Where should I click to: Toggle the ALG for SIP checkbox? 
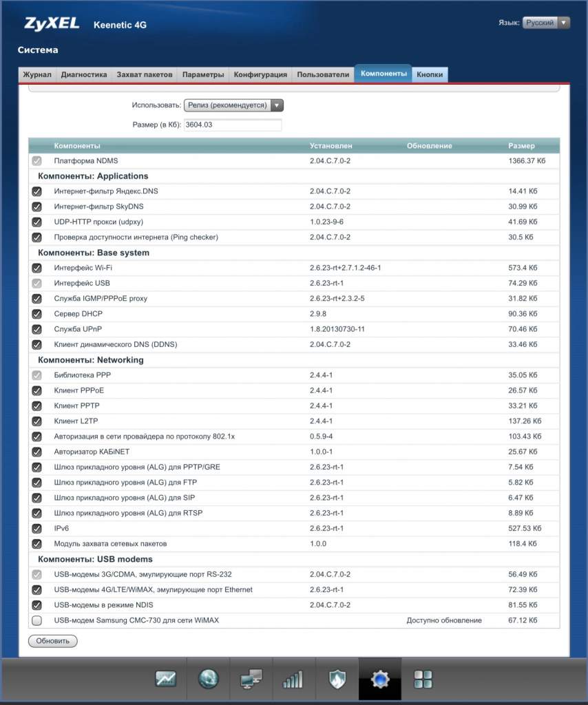point(37,498)
